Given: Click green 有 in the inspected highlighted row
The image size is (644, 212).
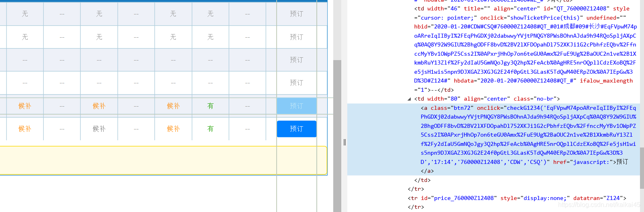Looking at the screenshot, I should pyautogui.click(x=210, y=106).
